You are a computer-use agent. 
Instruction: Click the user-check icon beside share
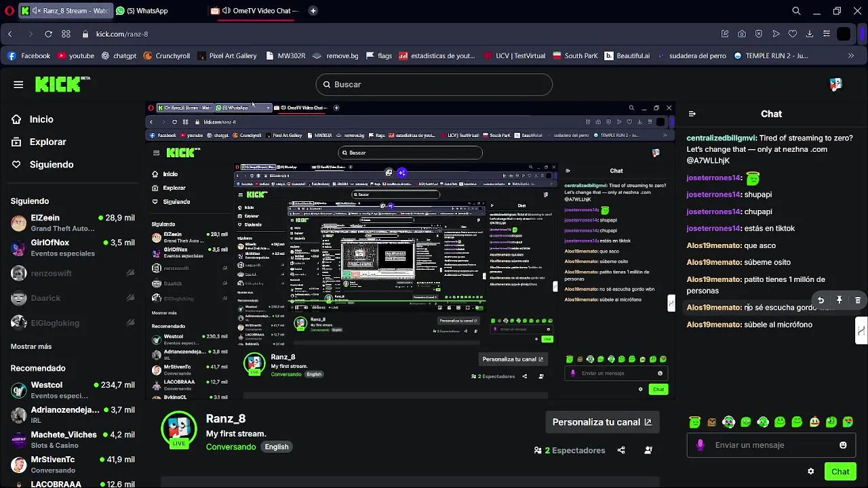tap(648, 450)
